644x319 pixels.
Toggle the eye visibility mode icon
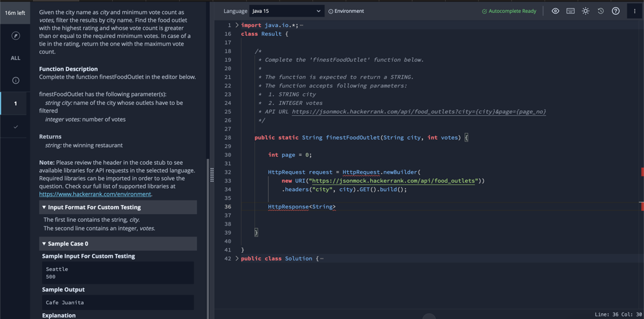tap(555, 11)
